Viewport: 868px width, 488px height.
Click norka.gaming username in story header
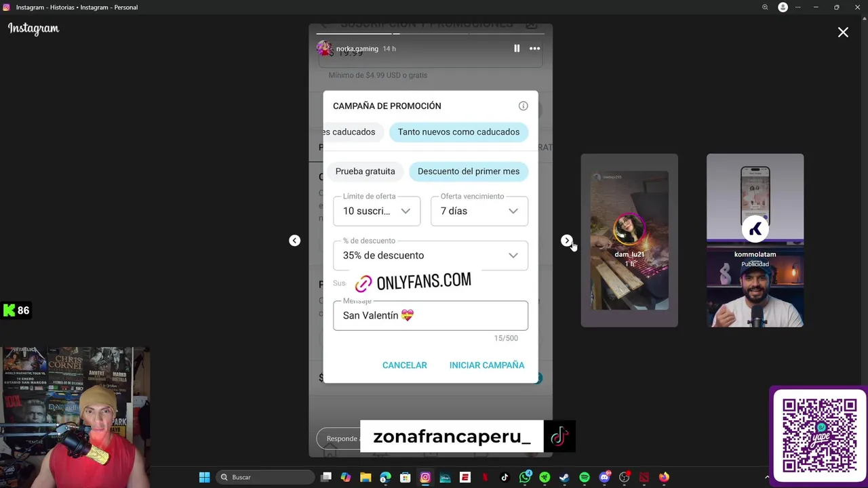click(x=357, y=49)
